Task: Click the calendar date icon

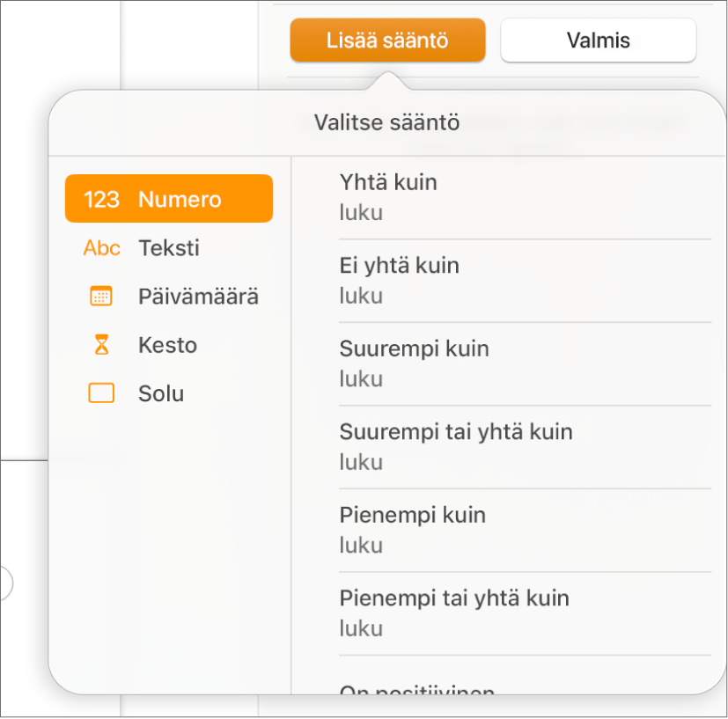Action: [x=100, y=297]
